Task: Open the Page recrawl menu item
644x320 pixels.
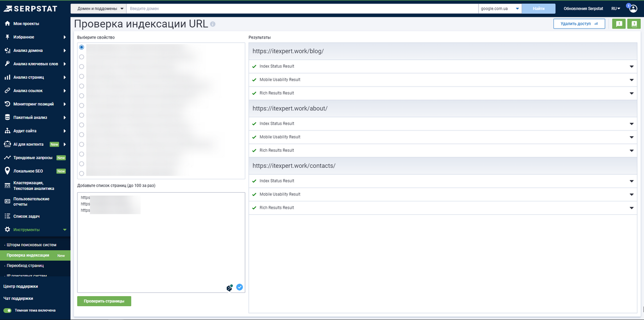Action: (x=25, y=265)
